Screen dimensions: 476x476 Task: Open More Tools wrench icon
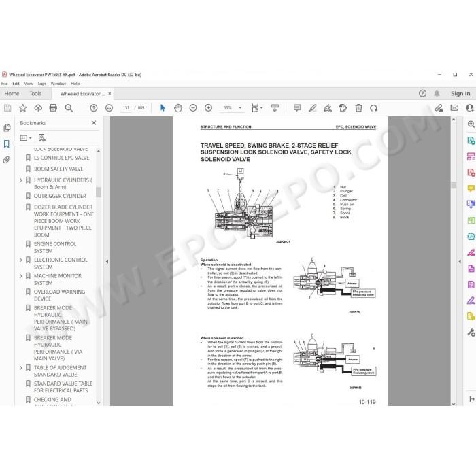[x=471, y=333]
